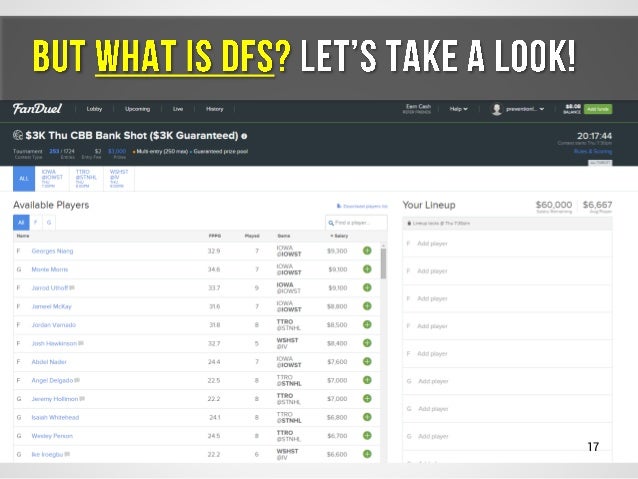Open Jordan Varnado player profile
Image resolution: width=638 pixels, height=479 pixels.
point(54,325)
